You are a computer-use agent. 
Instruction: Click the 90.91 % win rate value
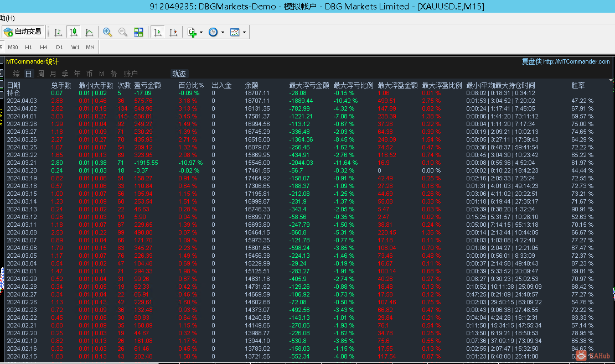point(582,209)
